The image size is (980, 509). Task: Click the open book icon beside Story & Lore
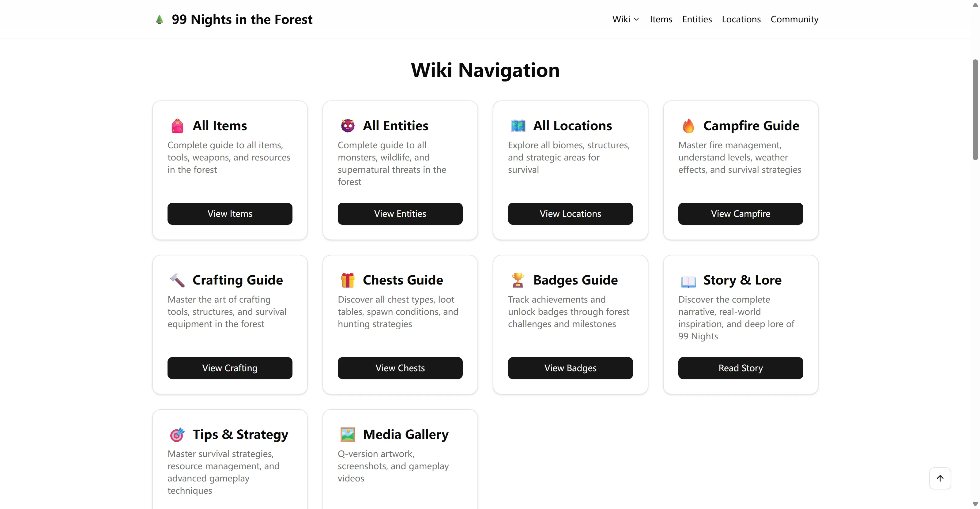(x=688, y=281)
